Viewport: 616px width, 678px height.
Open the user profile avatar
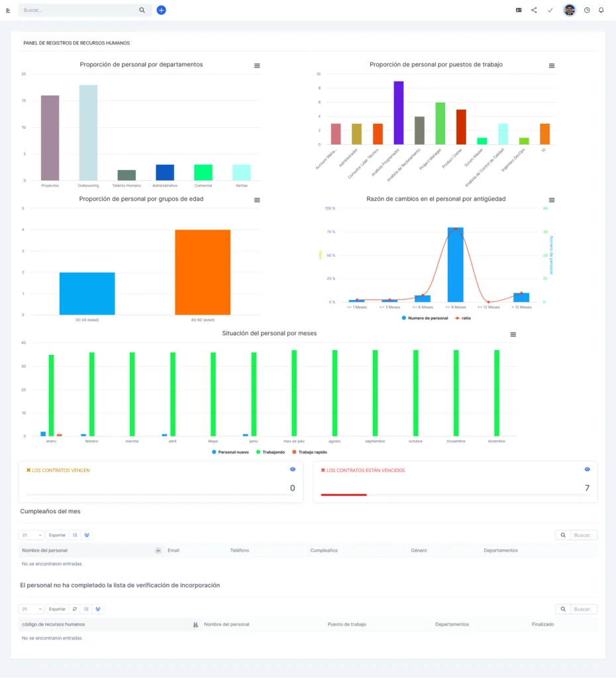[569, 10]
